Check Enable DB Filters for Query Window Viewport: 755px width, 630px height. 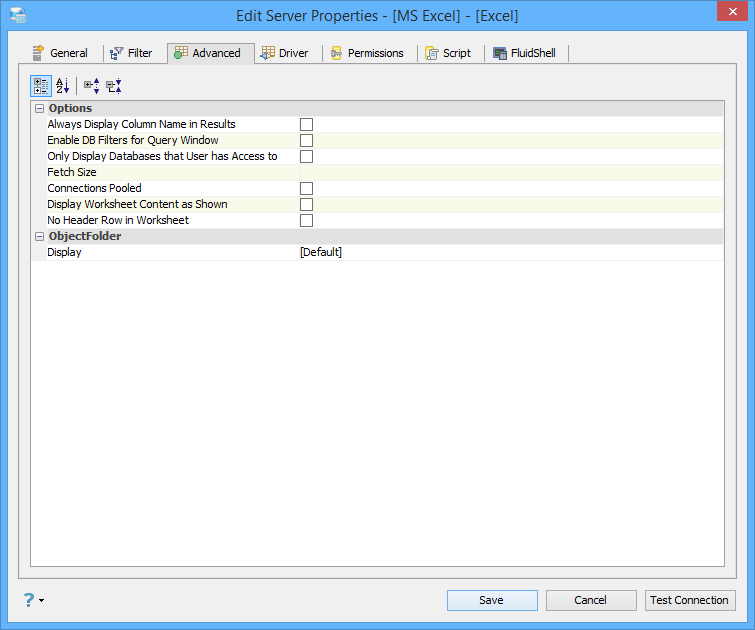306,141
